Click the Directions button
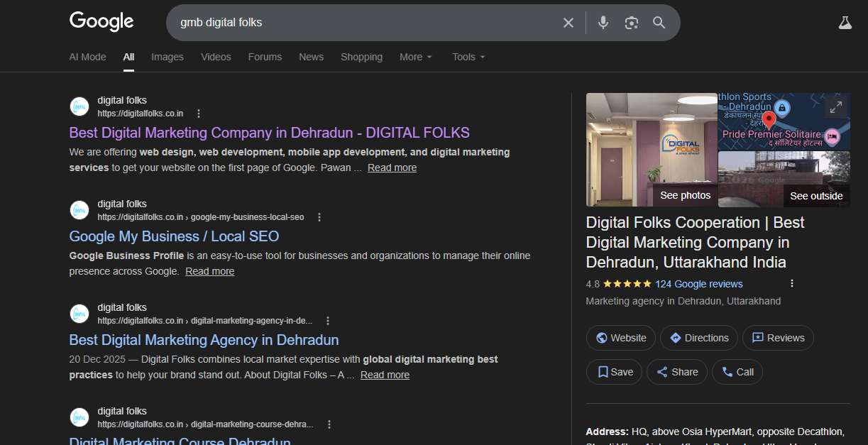Image resolution: width=868 pixels, height=445 pixels. (x=699, y=338)
